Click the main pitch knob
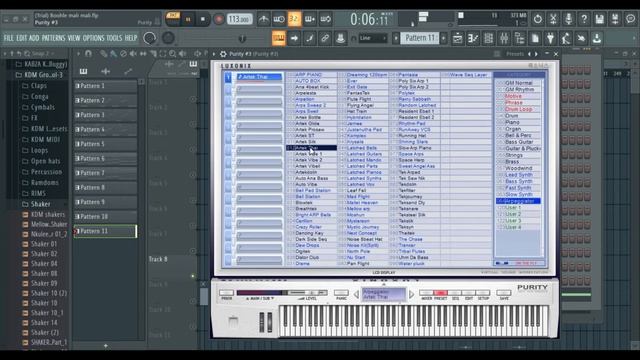This screenshot has height=360, width=640. (168, 38)
